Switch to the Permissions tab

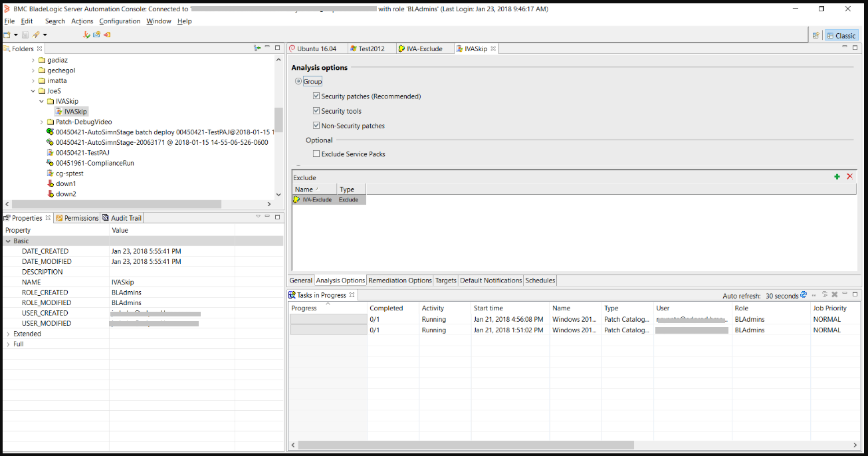(x=76, y=218)
